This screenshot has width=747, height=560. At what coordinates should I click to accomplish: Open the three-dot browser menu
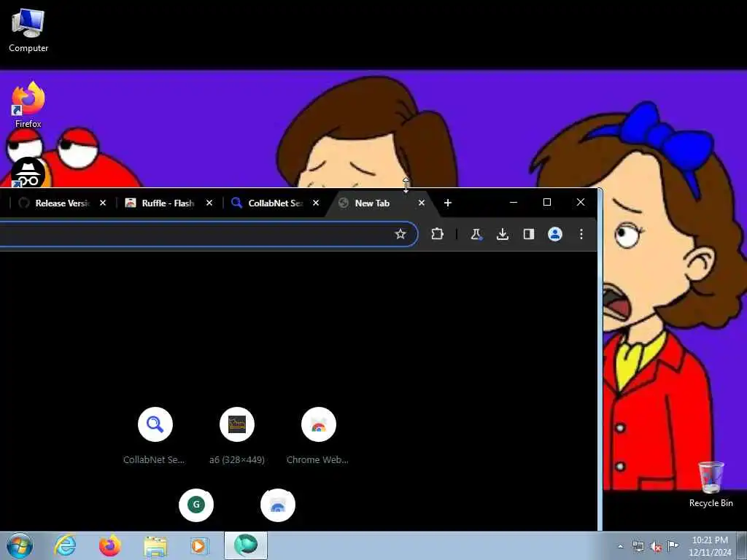tap(581, 234)
